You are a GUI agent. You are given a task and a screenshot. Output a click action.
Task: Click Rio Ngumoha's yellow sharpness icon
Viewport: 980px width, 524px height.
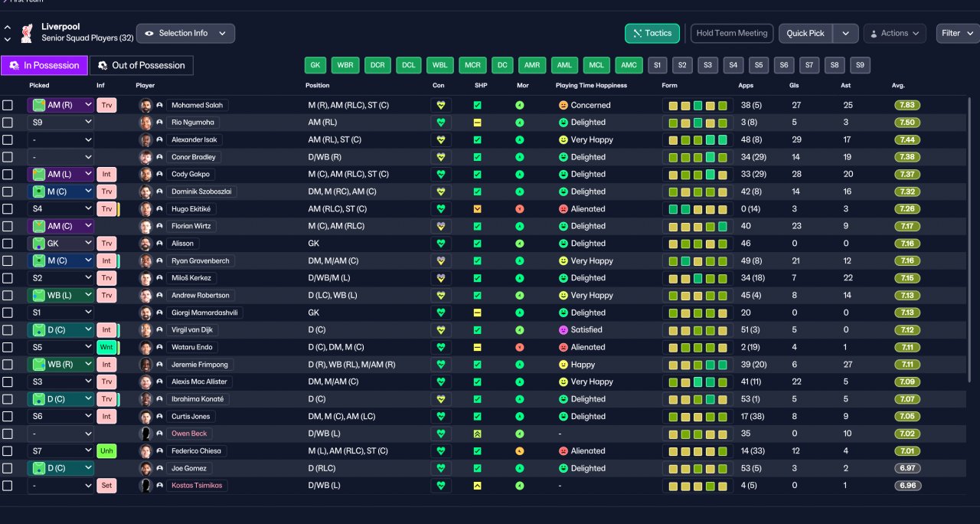477,123
